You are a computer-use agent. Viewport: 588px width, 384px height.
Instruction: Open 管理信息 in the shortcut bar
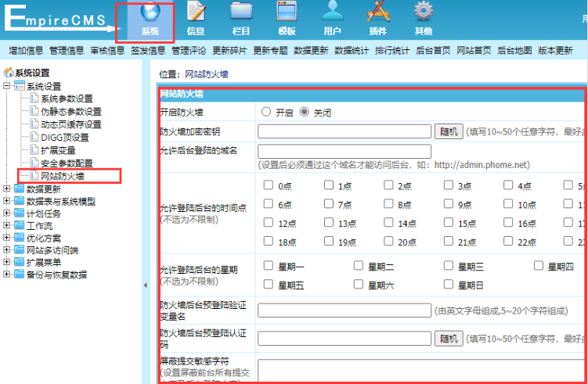click(x=67, y=51)
